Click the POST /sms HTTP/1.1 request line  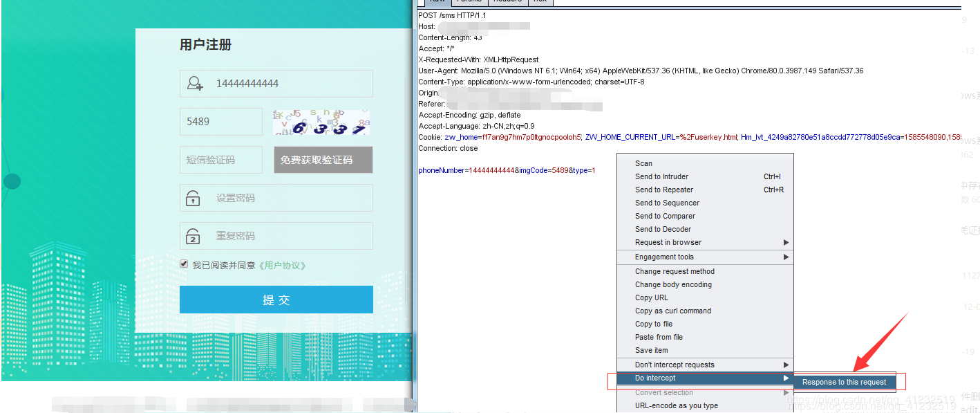[x=452, y=15]
